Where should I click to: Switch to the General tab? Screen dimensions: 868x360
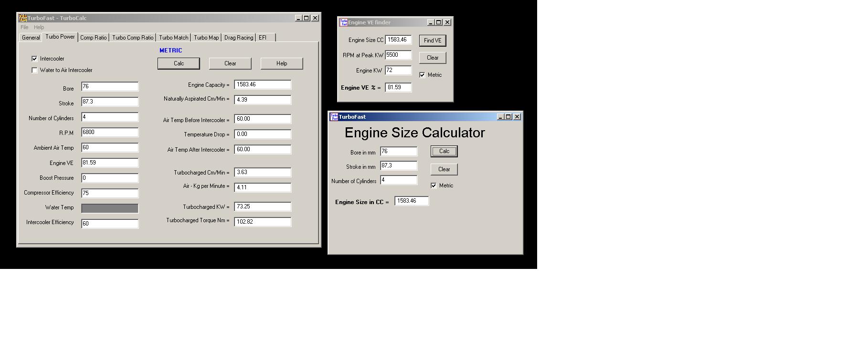[31, 38]
